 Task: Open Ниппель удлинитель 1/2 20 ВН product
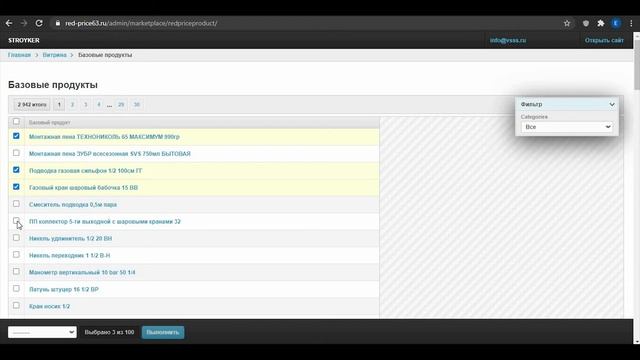pos(70,238)
